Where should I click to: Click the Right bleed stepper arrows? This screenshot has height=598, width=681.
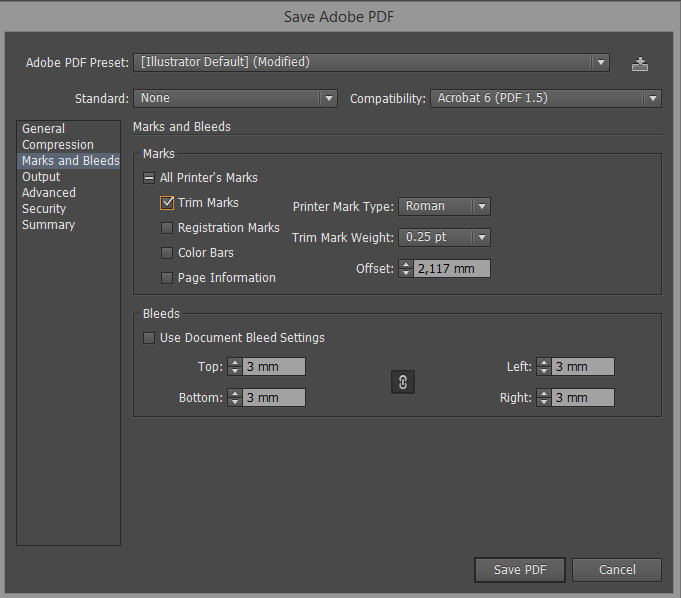pyautogui.click(x=544, y=398)
